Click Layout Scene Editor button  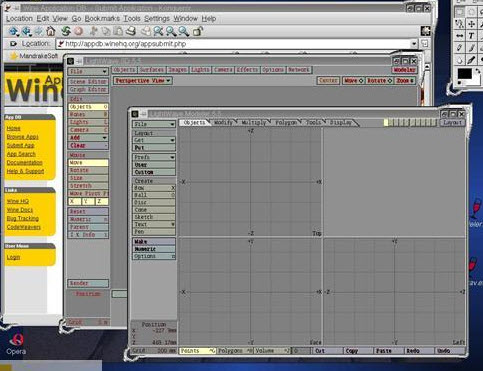pyautogui.click(x=88, y=82)
